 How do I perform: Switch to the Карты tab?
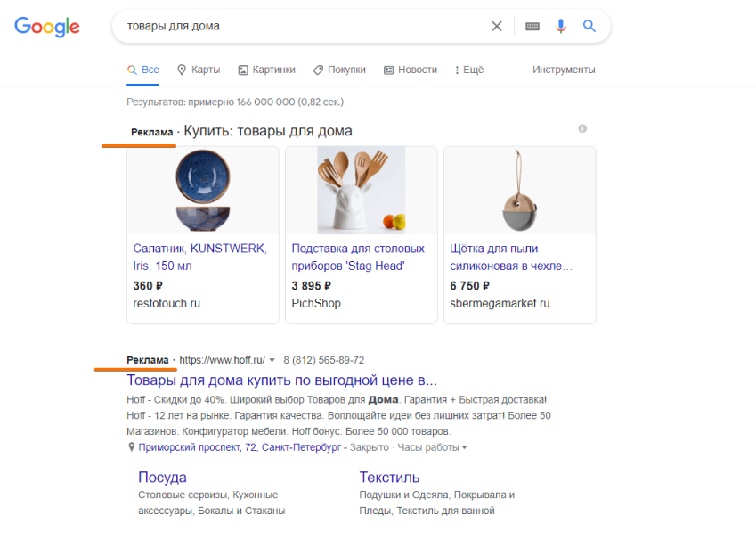click(x=199, y=70)
